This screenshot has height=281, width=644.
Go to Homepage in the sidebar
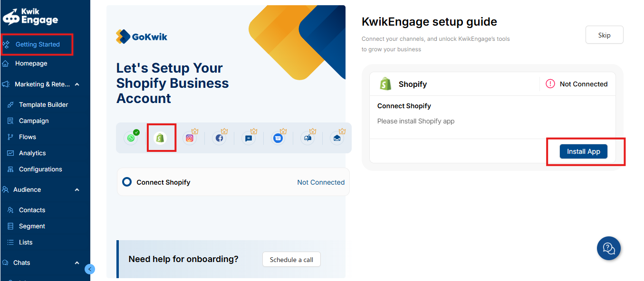[x=31, y=64]
